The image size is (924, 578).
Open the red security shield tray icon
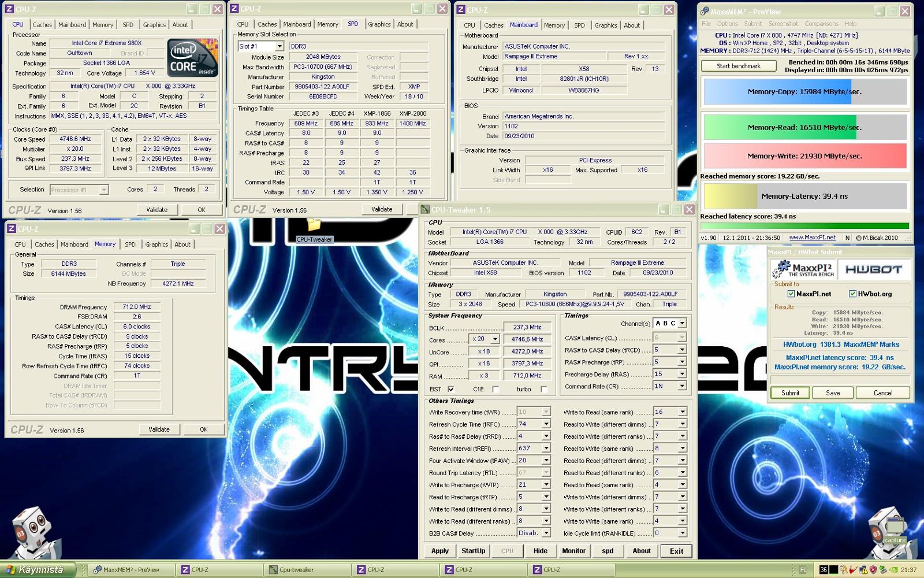pyautogui.click(x=873, y=569)
